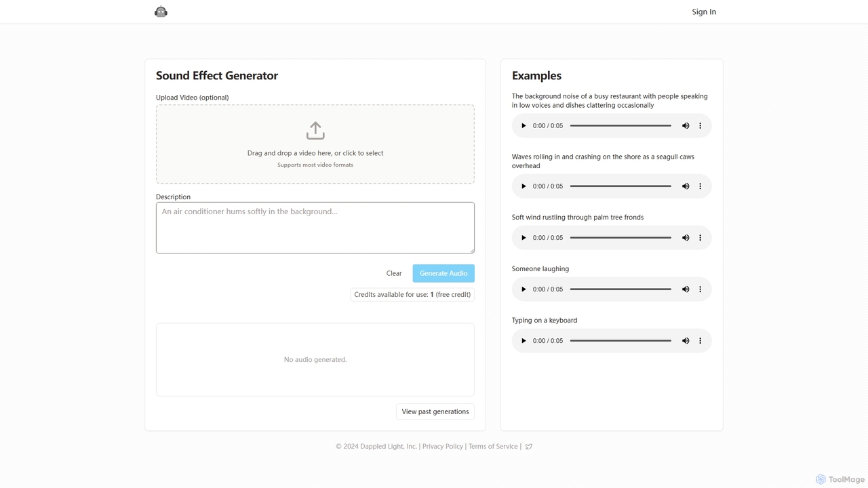Click the video drag-and-drop upload area
This screenshot has width=868, height=488.
(315, 144)
